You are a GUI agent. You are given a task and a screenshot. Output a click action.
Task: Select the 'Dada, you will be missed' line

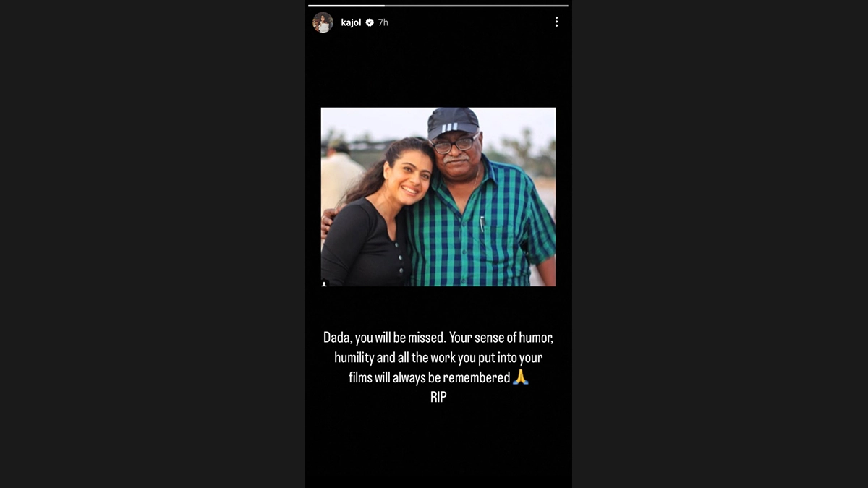[438, 338]
